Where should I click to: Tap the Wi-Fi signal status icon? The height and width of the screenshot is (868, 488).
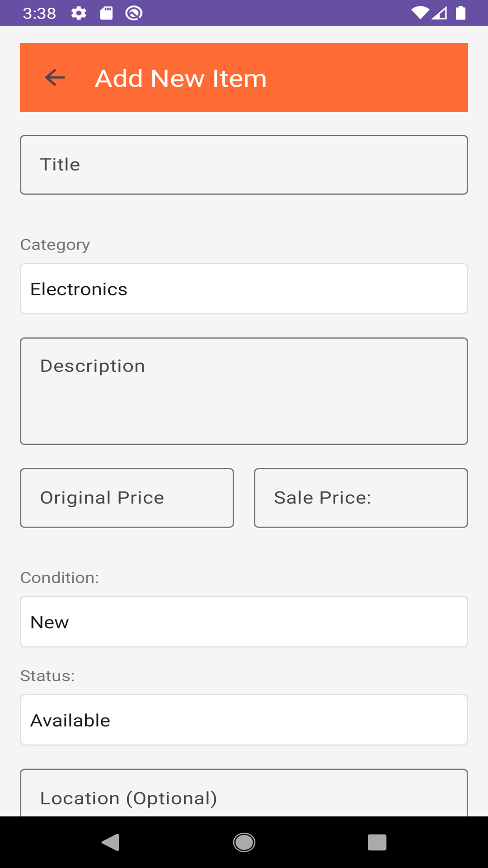[420, 13]
